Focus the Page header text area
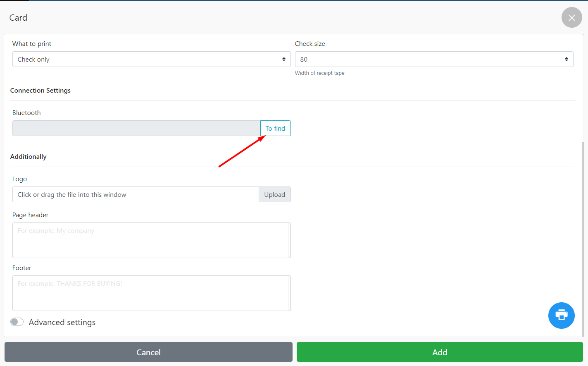This screenshot has height=366, width=588. pyautogui.click(x=151, y=240)
